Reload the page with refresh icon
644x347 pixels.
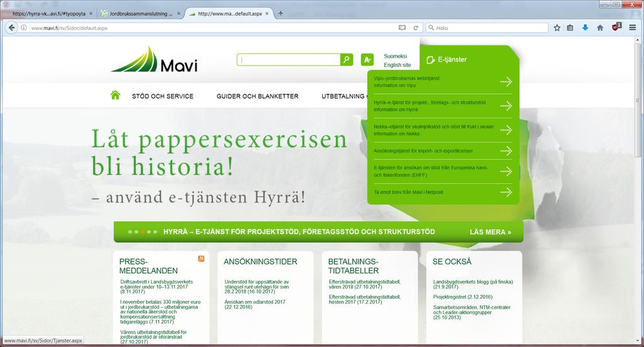pos(416,28)
